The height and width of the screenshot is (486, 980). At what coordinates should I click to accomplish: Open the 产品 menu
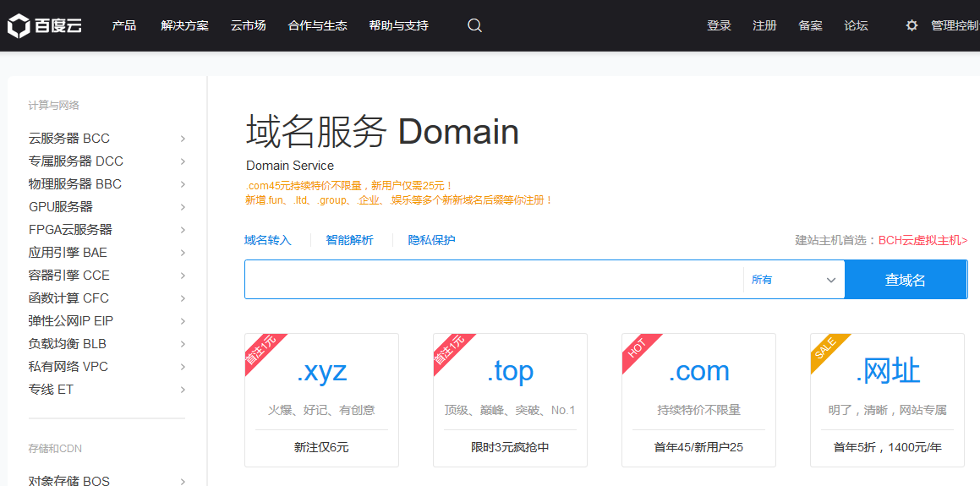click(123, 25)
